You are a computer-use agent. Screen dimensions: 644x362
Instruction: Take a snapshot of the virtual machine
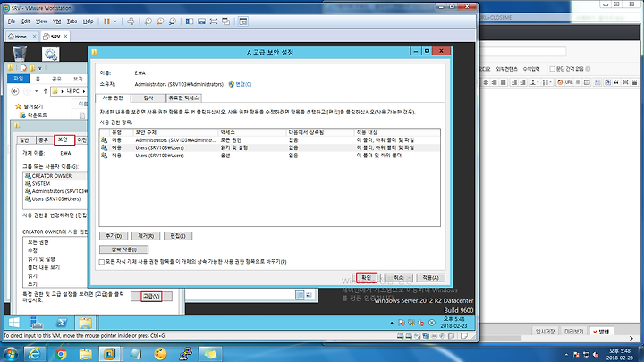pos(148,21)
